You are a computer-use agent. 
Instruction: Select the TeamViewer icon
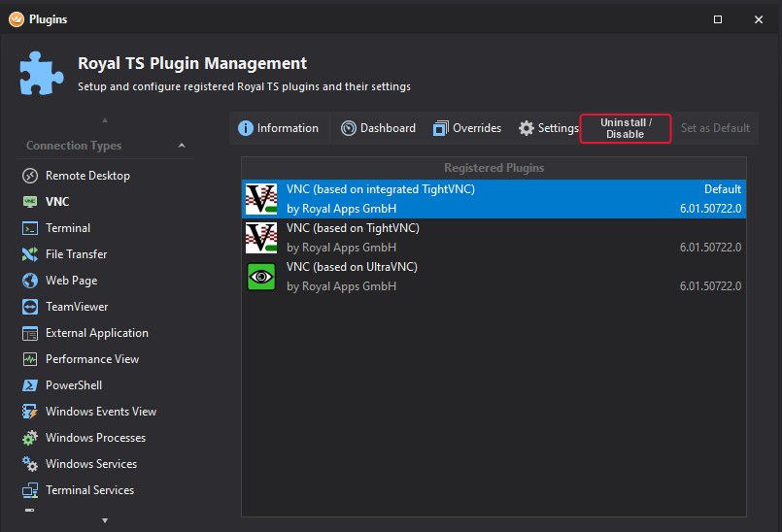point(29,307)
